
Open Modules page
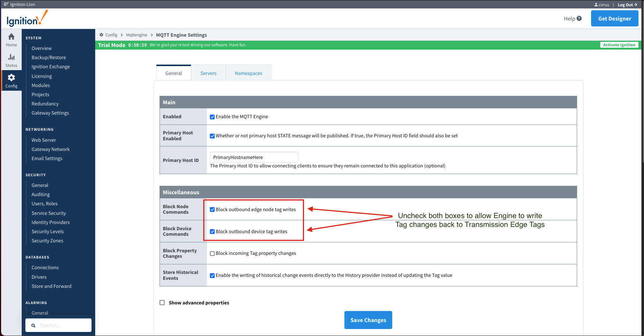41,85
